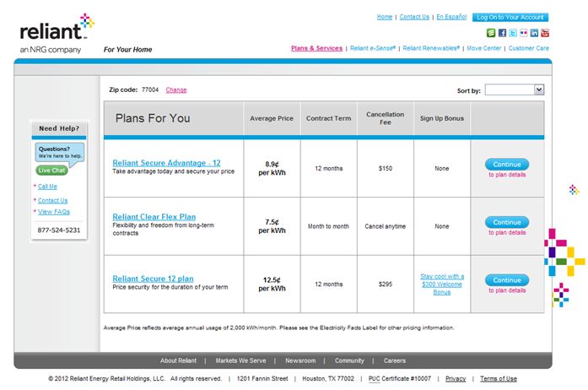Continue with Reliant Clear Flex Plan
This screenshot has height=390, width=588.
(507, 222)
